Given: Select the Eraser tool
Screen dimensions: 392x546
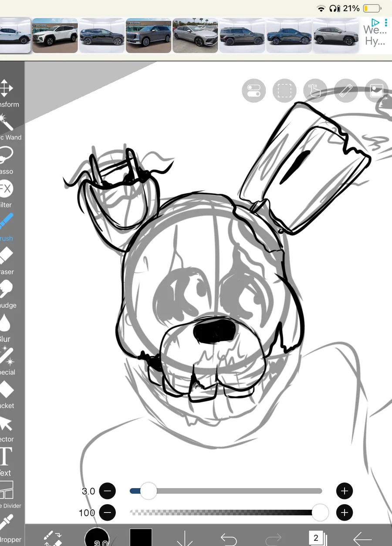Looking at the screenshot, I should [6, 260].
